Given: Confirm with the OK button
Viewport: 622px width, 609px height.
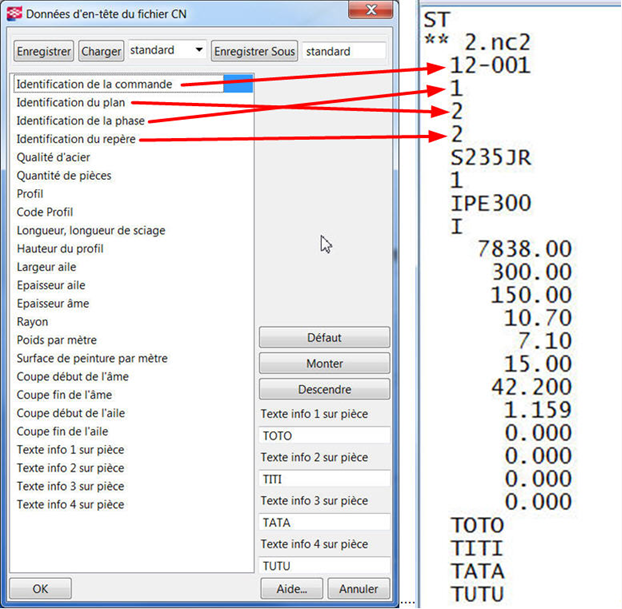Looking at the screenshot, I should (x=40, y=588).
